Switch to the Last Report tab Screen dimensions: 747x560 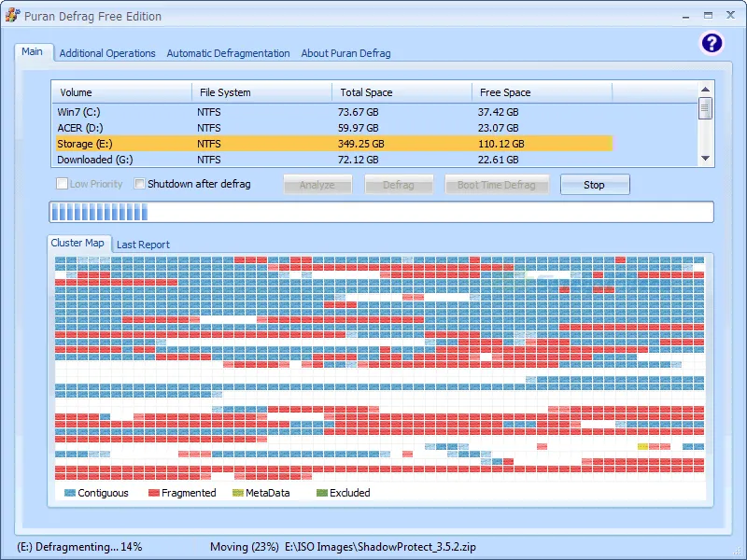(x=143, y=245)
